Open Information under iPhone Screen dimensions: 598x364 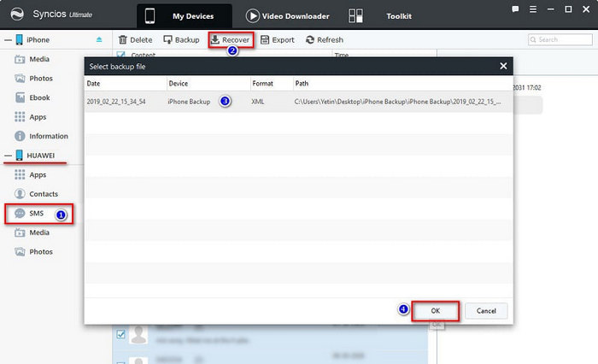click(x=41, y=136)
